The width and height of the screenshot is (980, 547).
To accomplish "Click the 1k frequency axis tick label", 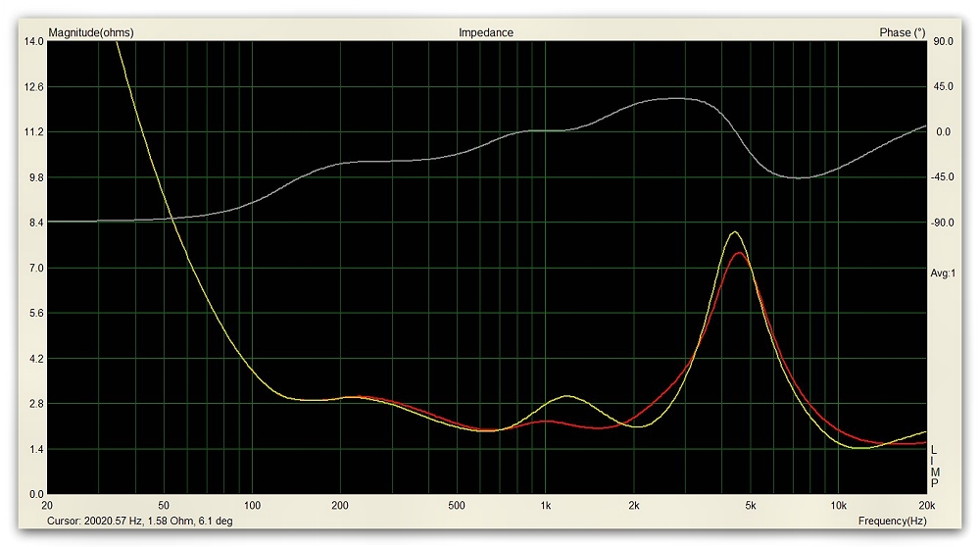I will (546, 506).
